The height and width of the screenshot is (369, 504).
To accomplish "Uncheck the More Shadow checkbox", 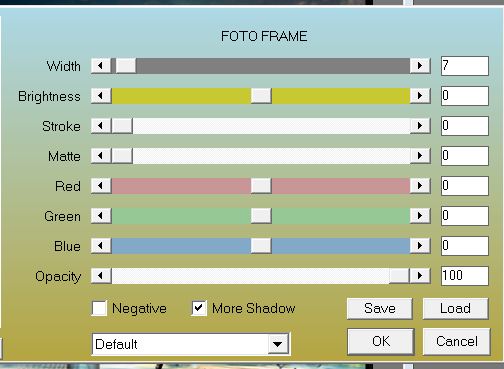I will [x=199, y=308].
